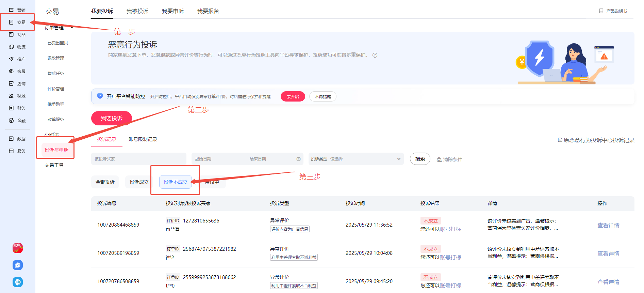Open the 物流 logistics sidebar icon
The width and height of the screenshot is (644, 293).
[x=11, y=47]
